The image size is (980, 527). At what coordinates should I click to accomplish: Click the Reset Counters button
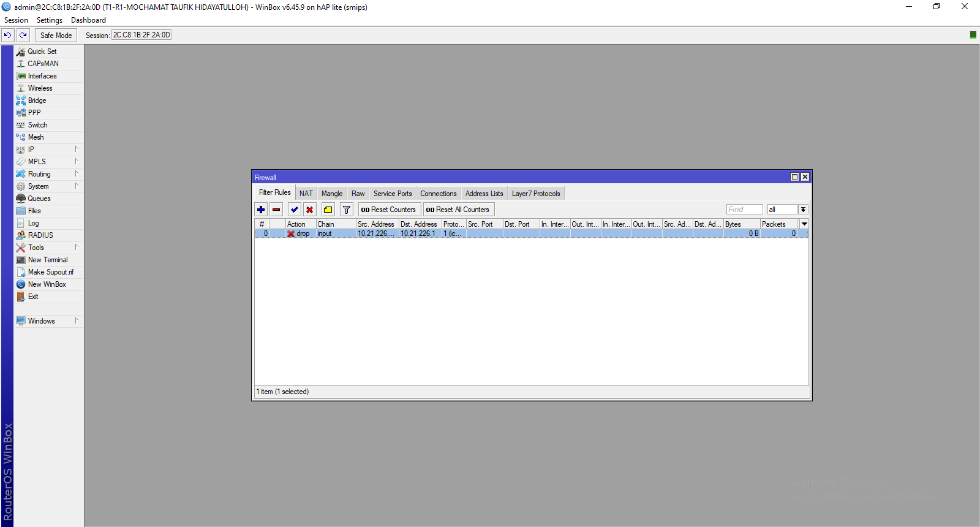389,210
